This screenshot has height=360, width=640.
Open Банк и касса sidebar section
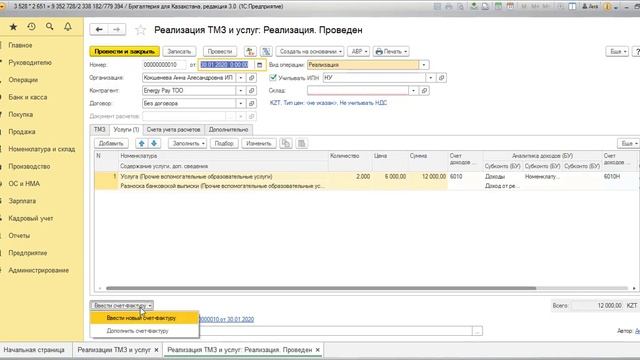tap(28, 97)
